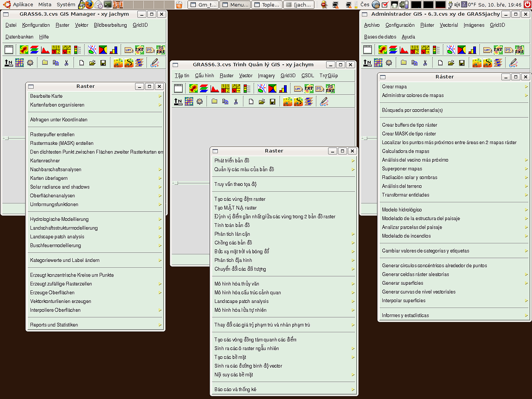This screenshot has height=399, width=532.
Task: Open the Místa menu in top panel
Action: 45,5
